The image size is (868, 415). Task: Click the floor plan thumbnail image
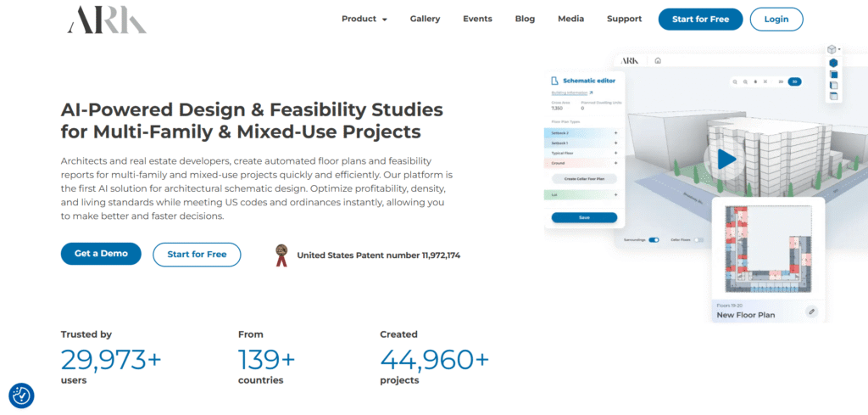[768, 249]
